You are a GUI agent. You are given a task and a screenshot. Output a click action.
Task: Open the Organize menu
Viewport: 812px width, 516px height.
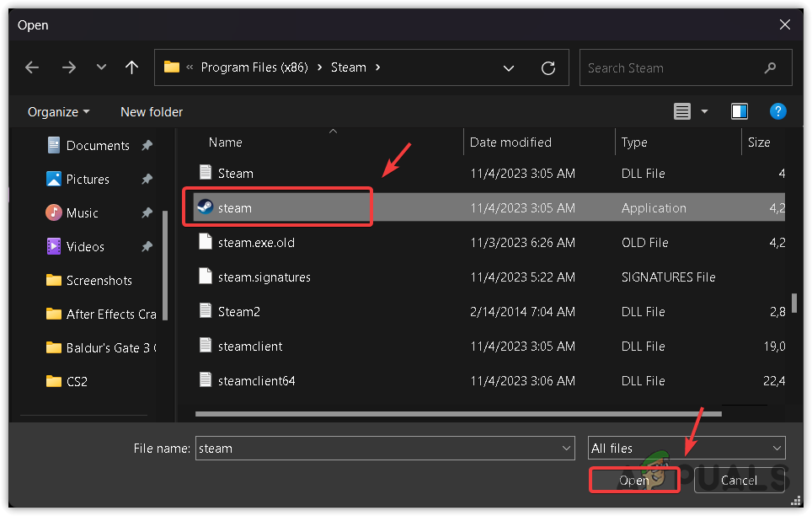click(58, 111)
